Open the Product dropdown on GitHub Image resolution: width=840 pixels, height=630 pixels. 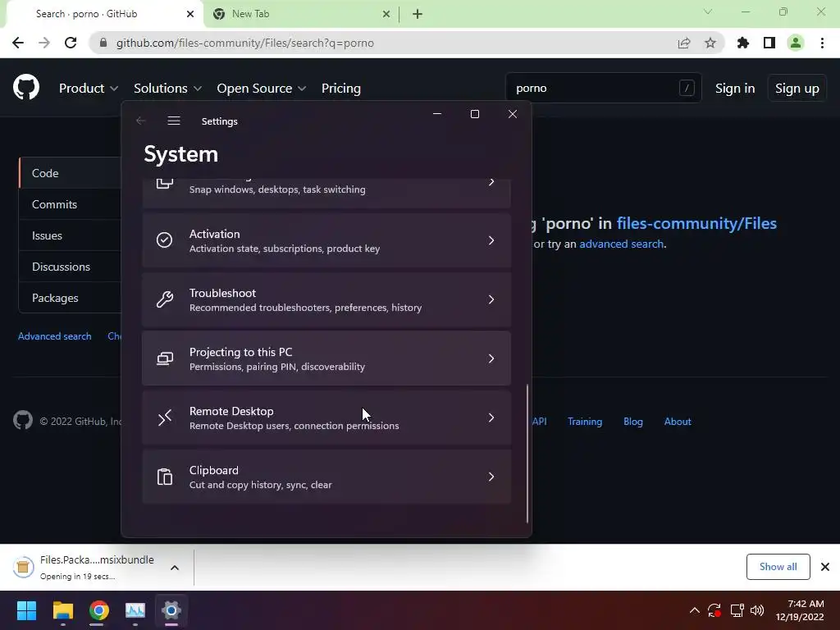tap(89, 89)
